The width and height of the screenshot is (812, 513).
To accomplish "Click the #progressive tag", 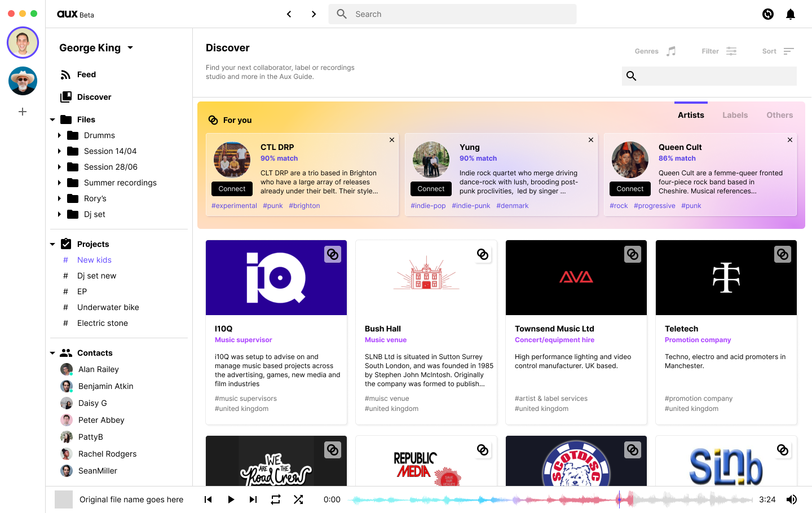I will click(x=654, y=206).
